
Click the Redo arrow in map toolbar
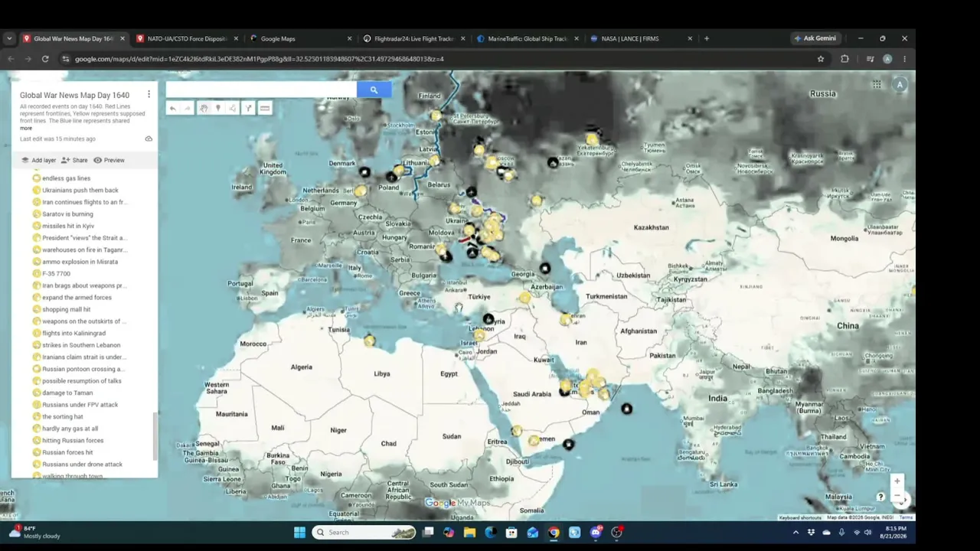coord(187,109)
